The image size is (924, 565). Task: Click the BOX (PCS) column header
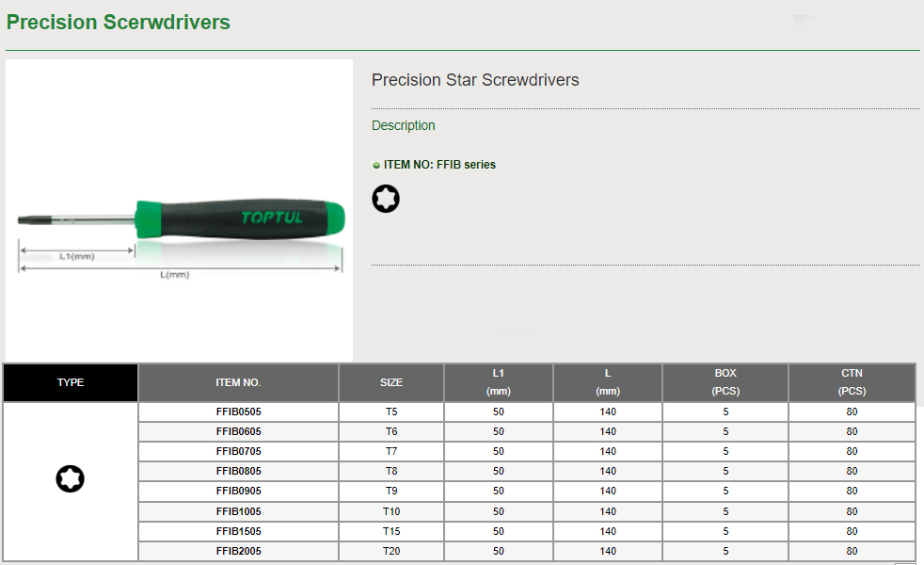pyautogui.click(x=725, y=382)
